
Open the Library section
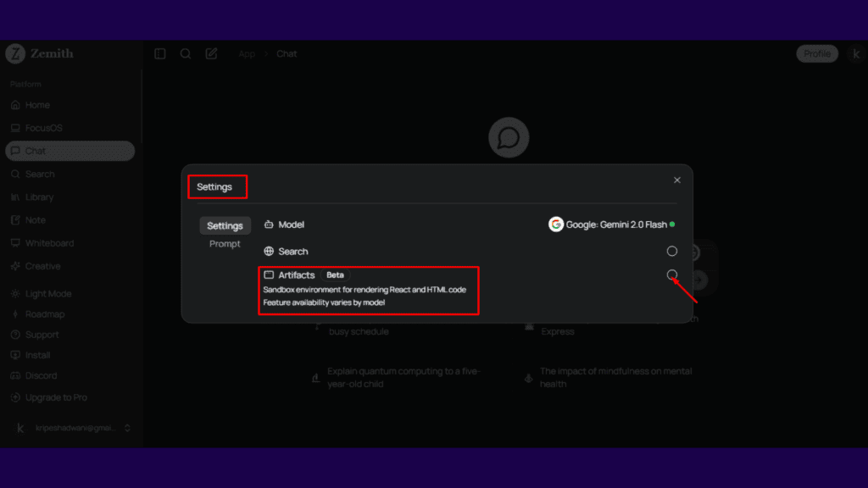tap(38, 197)
